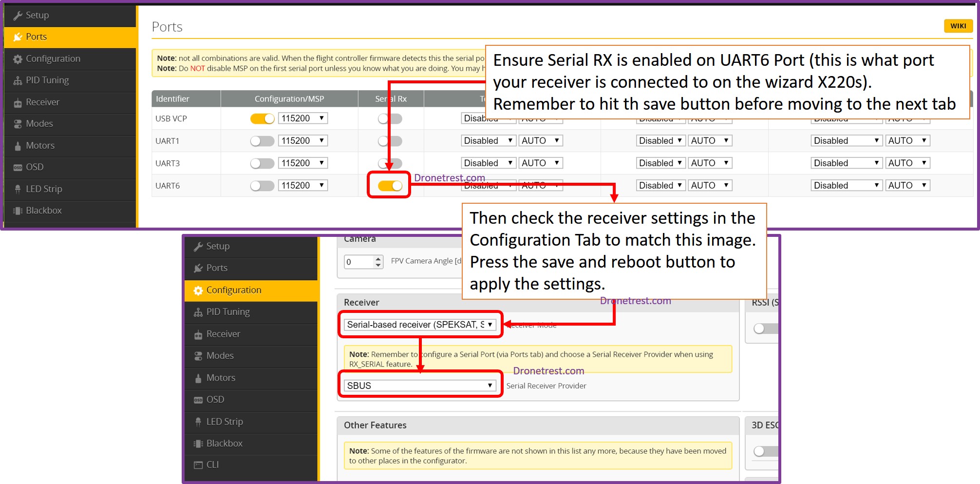Screen dimensions: 980x484
Task: Open Ports tab in the lower sidebar
Action: (x=217, y=268)
